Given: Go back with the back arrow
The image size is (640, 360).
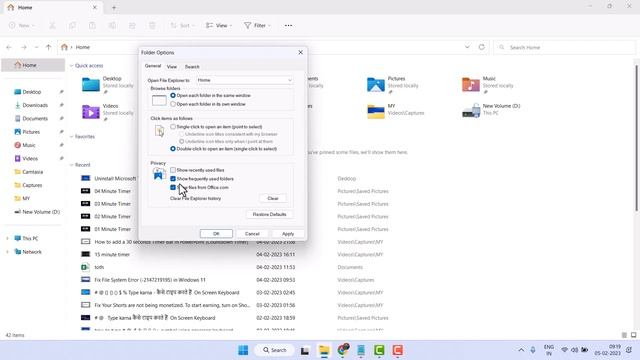Looking at the screenshot, I should point(9,47).
